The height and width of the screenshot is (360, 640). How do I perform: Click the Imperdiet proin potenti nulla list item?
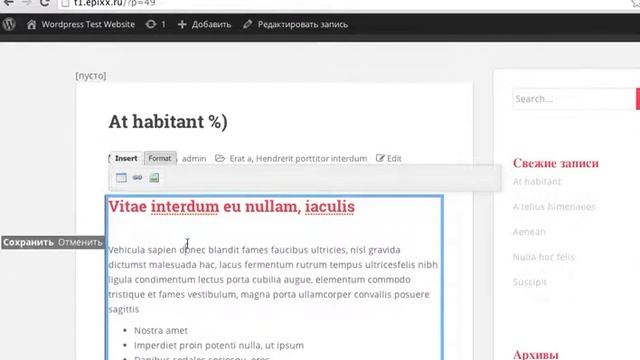coord(219,345)
